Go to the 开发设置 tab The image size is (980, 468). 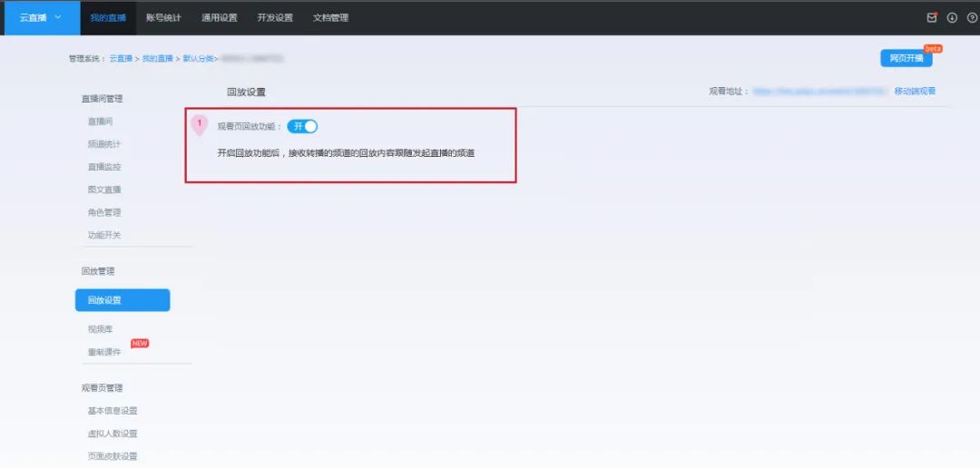pos(275,17)
